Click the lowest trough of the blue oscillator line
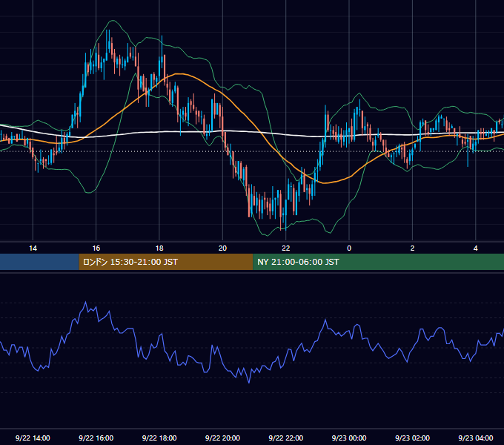 pos(249,382)
